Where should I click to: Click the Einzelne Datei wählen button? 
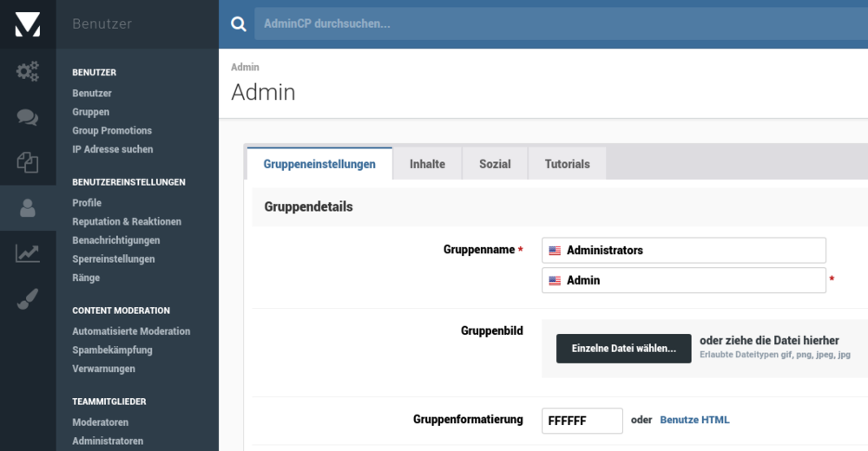click(x=623, y=349)
